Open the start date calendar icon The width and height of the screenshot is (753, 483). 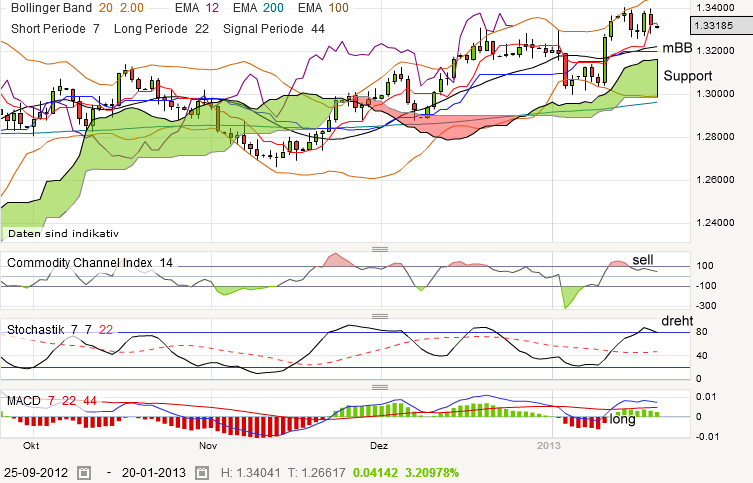point(84,473)
